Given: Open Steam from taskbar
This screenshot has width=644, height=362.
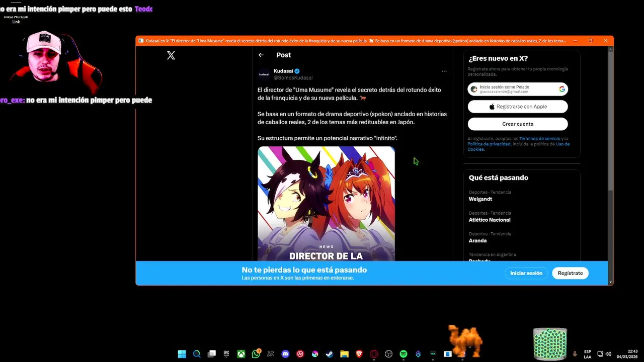Looking at the screenshot, I should [329, 354].
